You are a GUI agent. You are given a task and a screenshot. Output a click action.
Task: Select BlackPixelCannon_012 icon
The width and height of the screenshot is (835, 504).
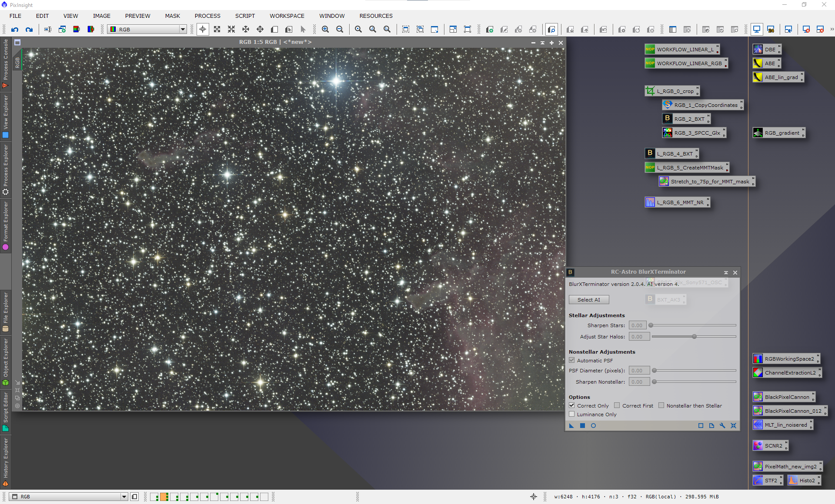click(790, 411)
